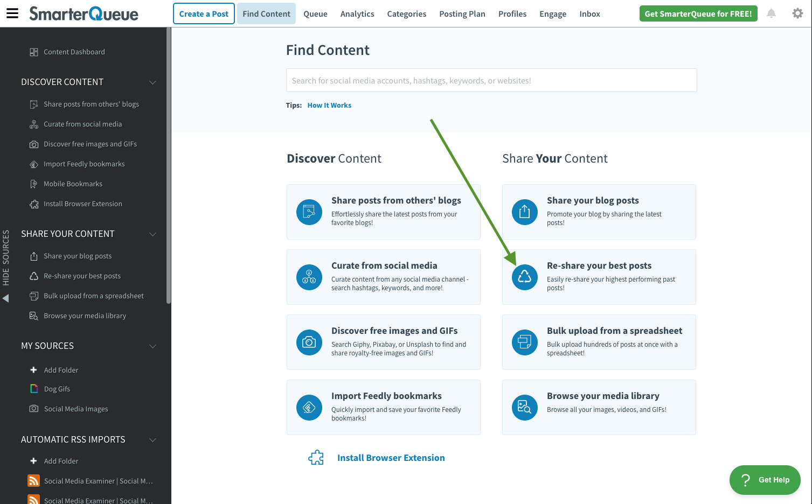
Task: Go to the Inbox tab
Action: 589,14
